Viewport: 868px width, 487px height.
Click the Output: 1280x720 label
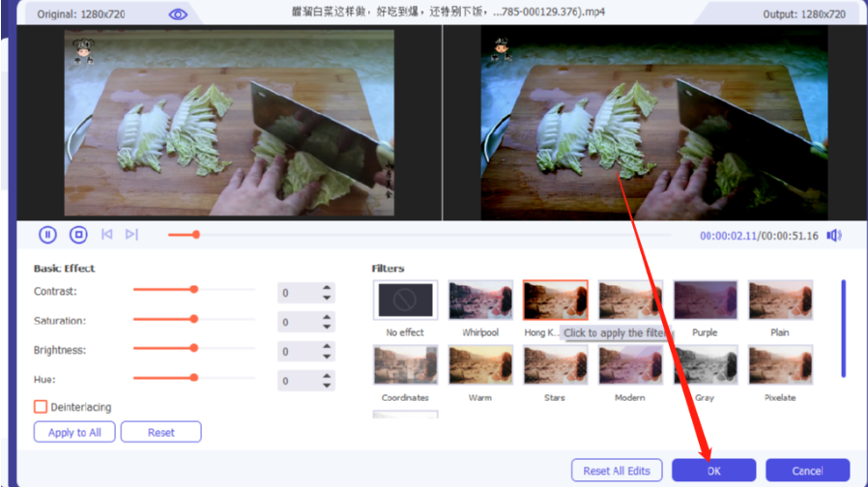(804, 14)
